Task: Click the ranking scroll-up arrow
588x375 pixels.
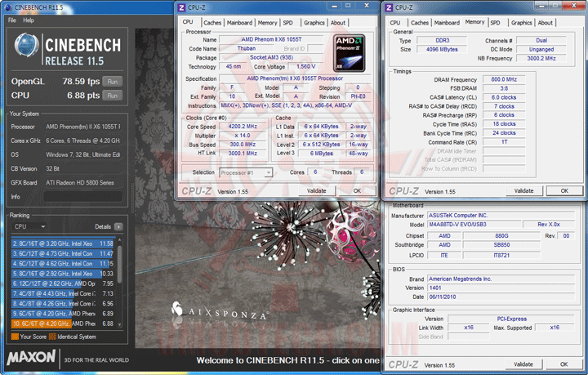Action: pos(119,239)
